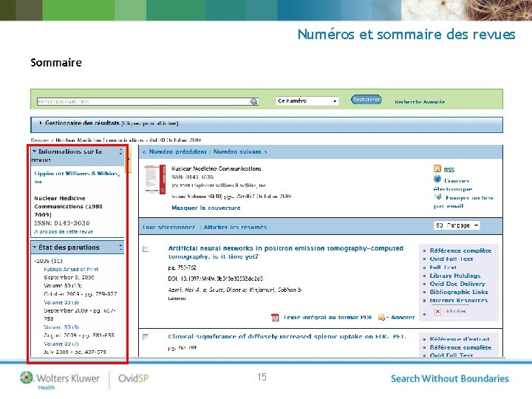The width and height of the screenshot is (532, 399).
Task: Click 'Bibliographic Links' link
Action: (x=459, y=292)
